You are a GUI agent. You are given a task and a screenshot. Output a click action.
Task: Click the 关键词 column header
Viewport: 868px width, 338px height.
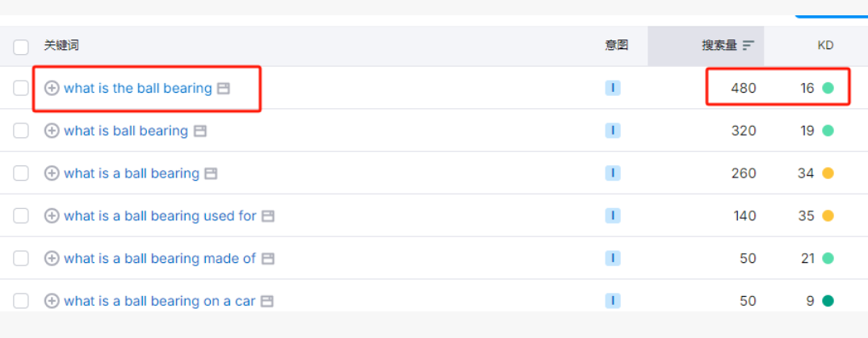(61, 46)
